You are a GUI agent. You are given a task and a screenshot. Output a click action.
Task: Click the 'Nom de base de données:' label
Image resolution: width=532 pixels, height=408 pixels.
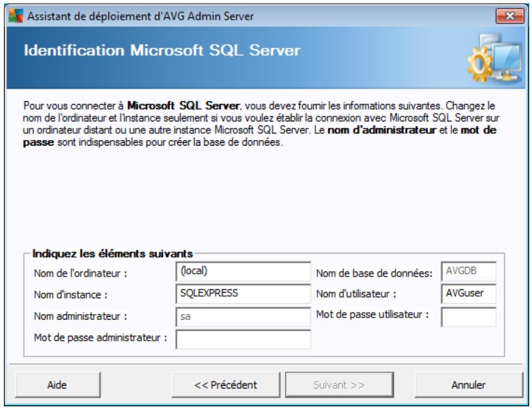point(374,273)
